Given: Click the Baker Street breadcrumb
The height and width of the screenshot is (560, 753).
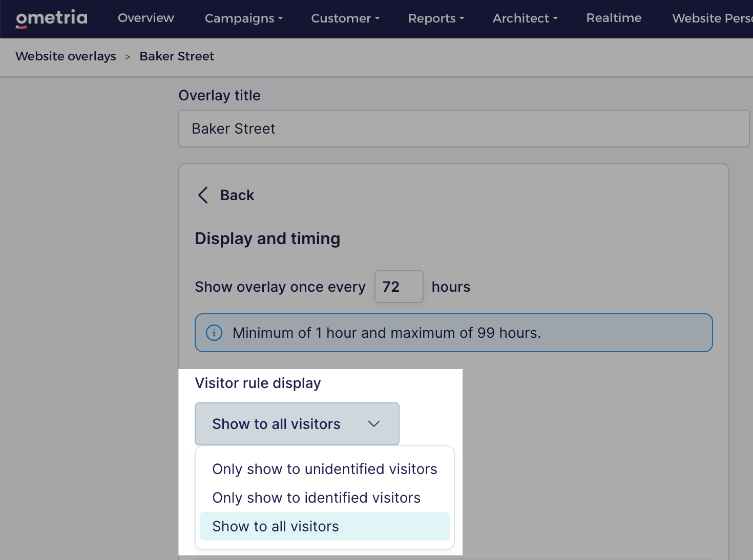Looking at the screenshot, I should pos(177,56).
